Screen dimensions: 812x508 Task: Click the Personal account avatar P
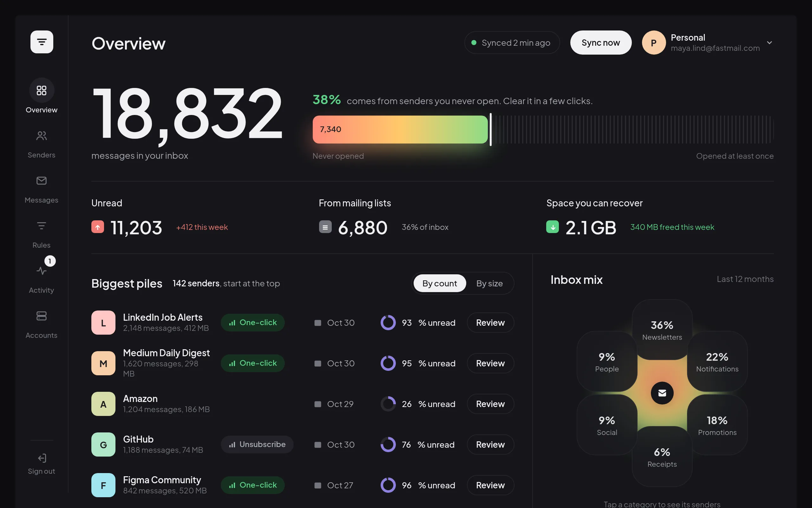click(654, 43)
